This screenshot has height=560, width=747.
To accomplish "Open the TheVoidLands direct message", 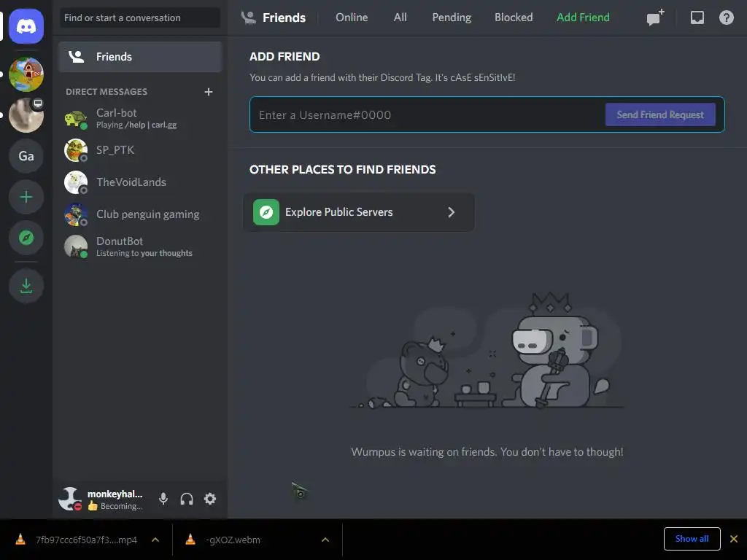I will [140, 182].
